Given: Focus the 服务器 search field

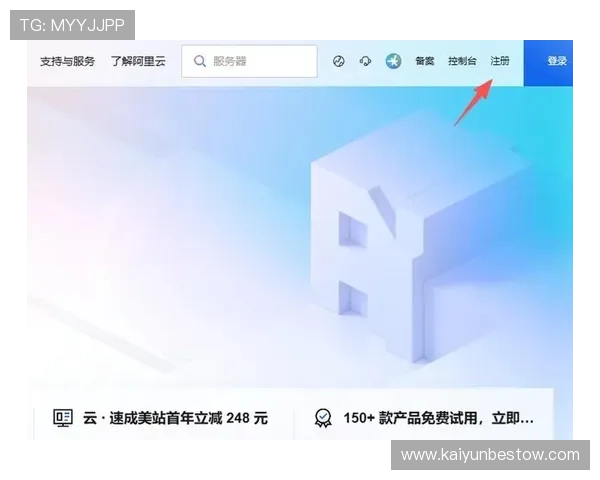Looking at the screenshot, I should 249,61.
